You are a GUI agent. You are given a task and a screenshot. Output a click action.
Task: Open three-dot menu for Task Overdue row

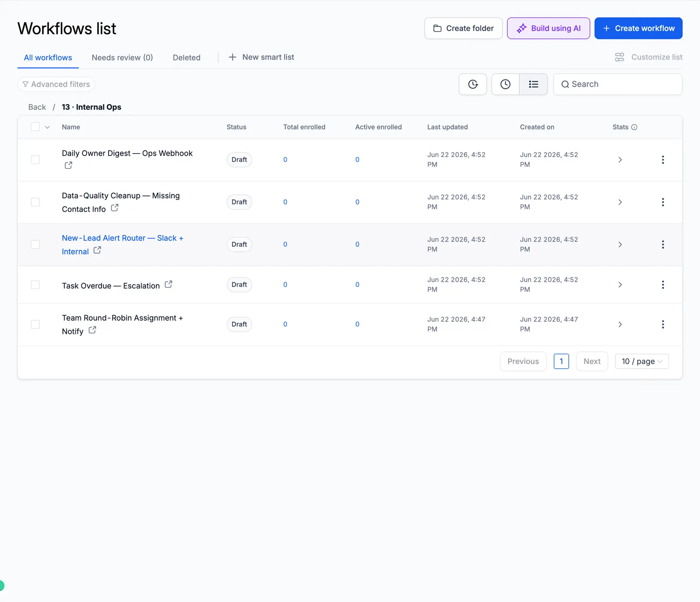click(663, 285)
